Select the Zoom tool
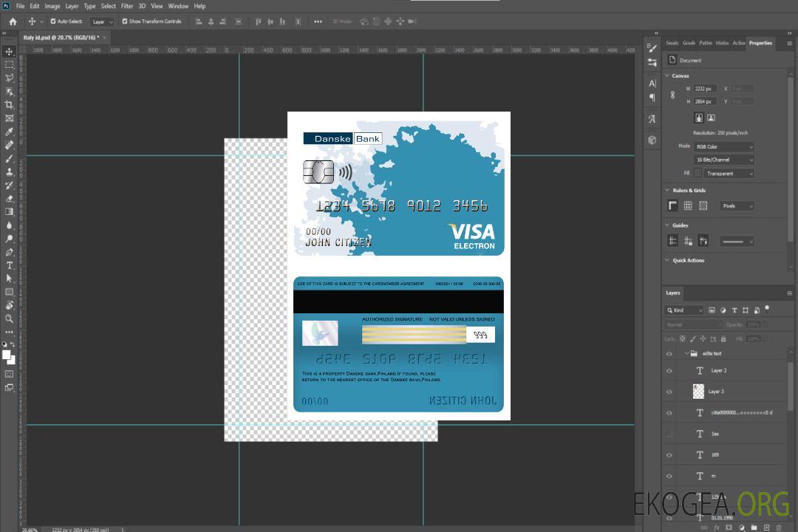The image size is (798, 532). coord(9,318)
